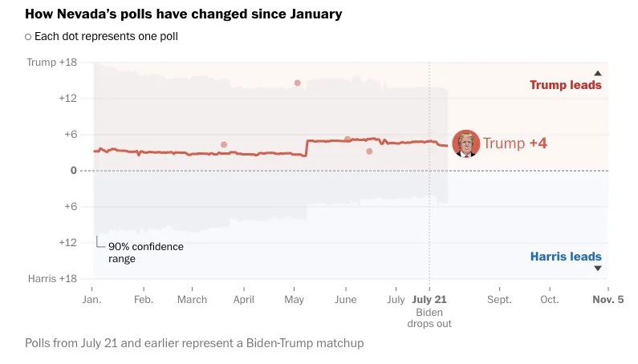638x364 pixels.
Task: Click the red trend line's jump in May
Action: tap(307, 148)
